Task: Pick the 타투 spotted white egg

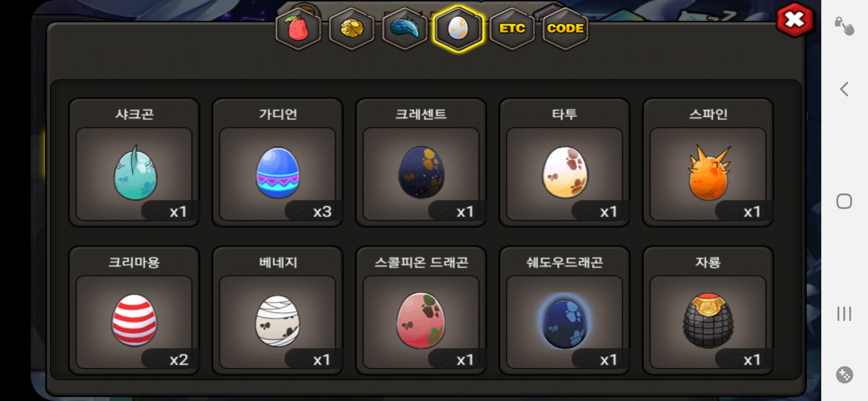Action: pyautogui.click(x=565, y=163)
